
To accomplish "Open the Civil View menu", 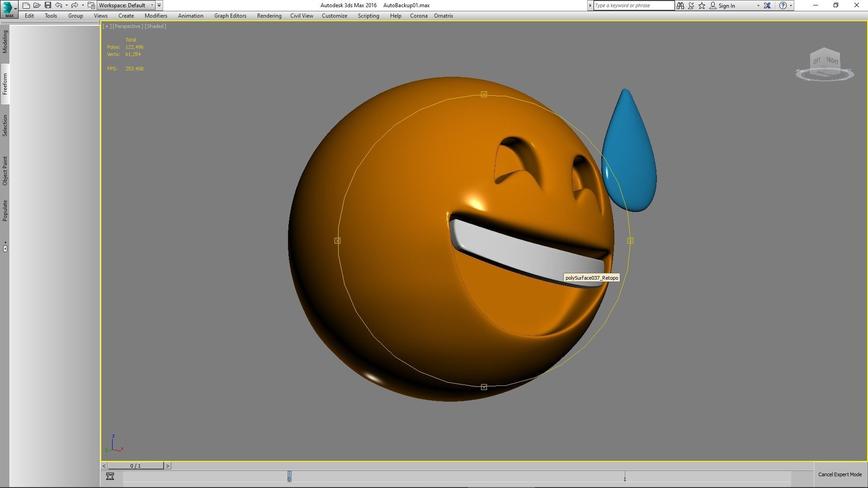I will pos(302,16).
